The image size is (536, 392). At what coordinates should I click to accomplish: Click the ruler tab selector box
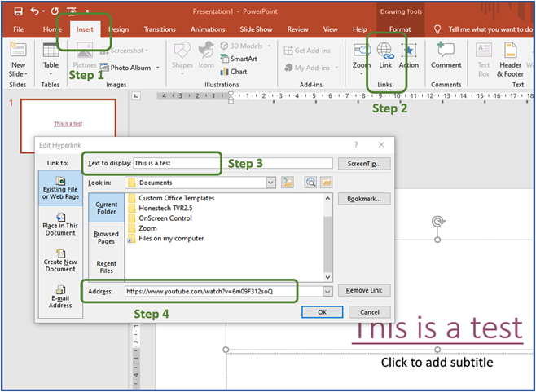136,96
